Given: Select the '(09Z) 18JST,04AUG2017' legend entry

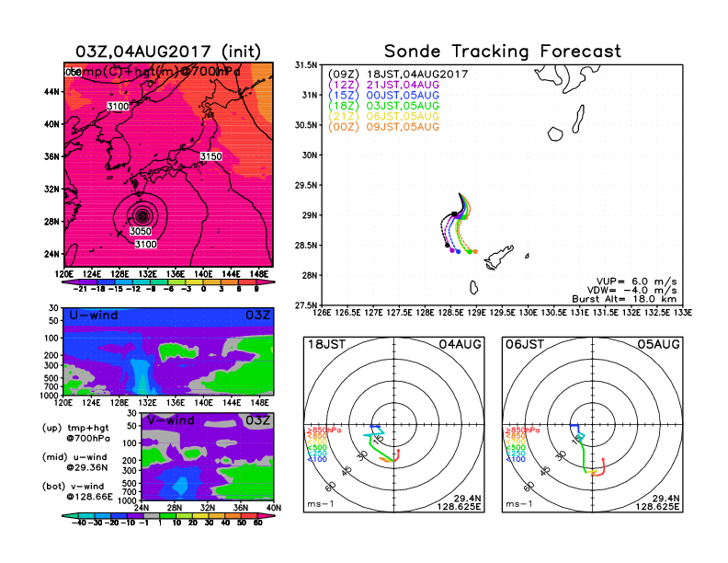Looking at the screenshot, I should (x=398, y=75).
